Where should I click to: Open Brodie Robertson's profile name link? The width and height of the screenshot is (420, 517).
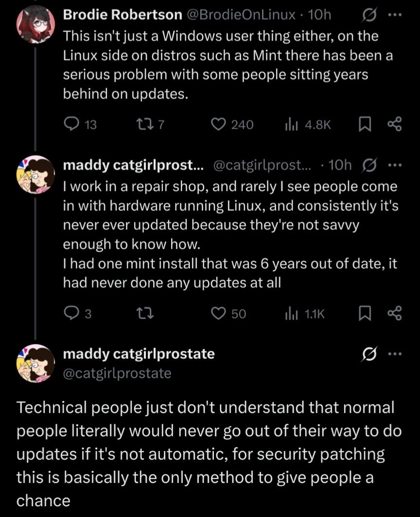(x=122, y=15)
